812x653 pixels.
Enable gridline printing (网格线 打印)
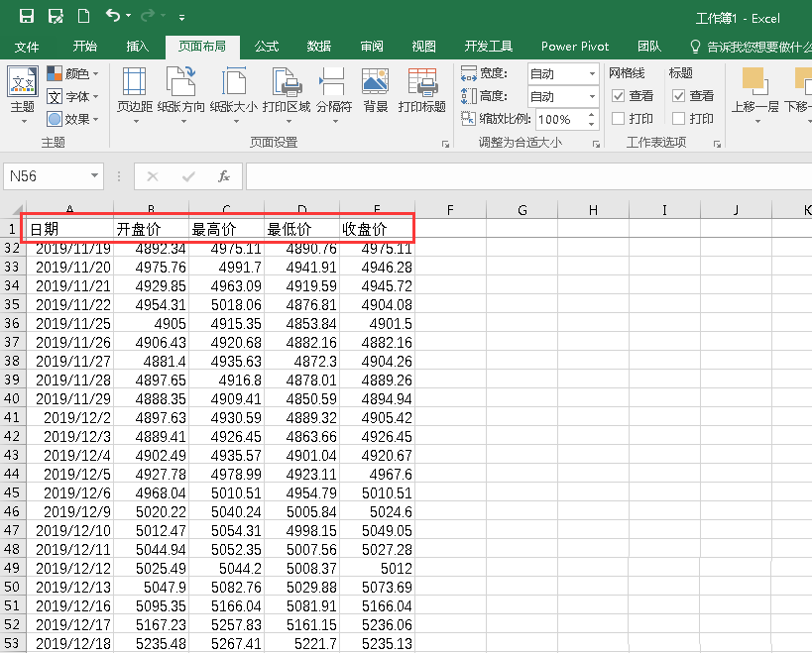tap(617, 118)
